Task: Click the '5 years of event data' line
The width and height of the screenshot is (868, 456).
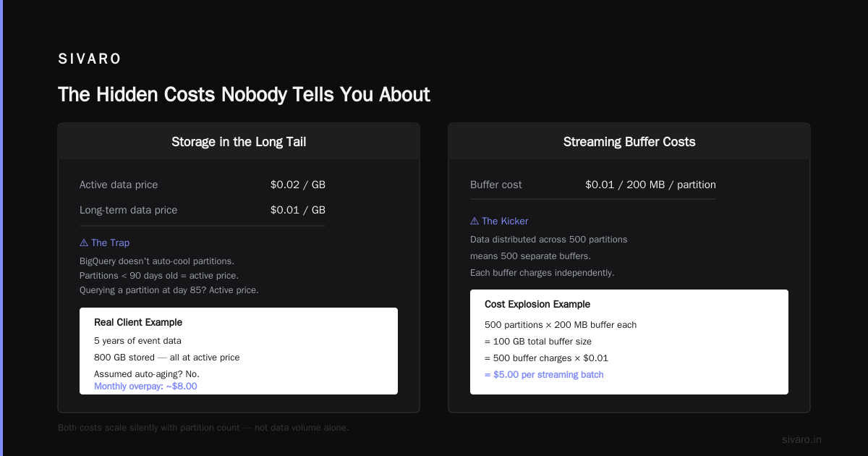Action: click(x=137, y=340)
